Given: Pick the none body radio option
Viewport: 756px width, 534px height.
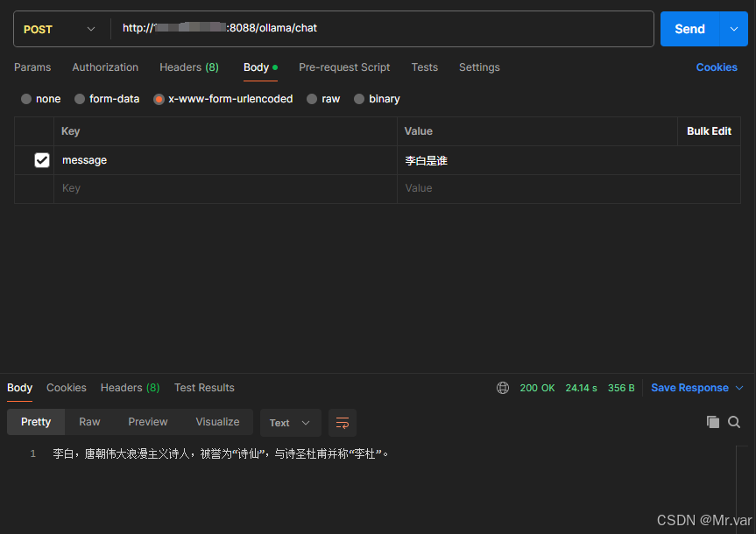Looking at the screenshot, I should tap(26, 99).
